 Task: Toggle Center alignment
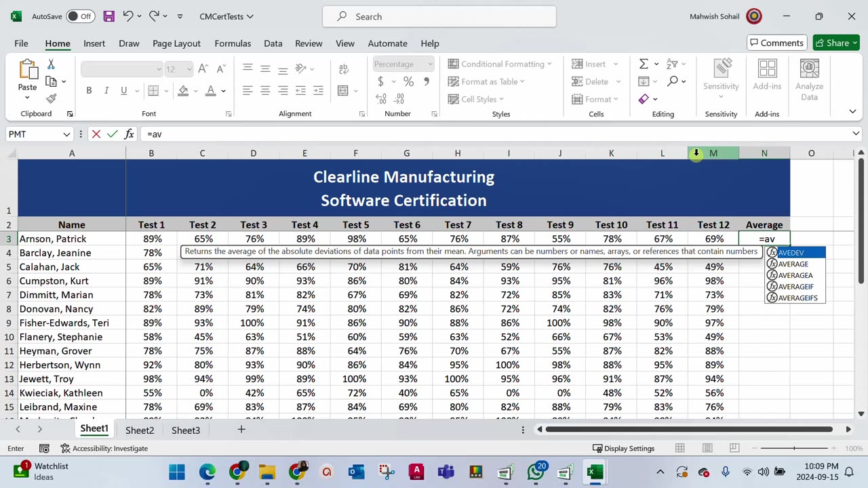(x=265, y=91)
